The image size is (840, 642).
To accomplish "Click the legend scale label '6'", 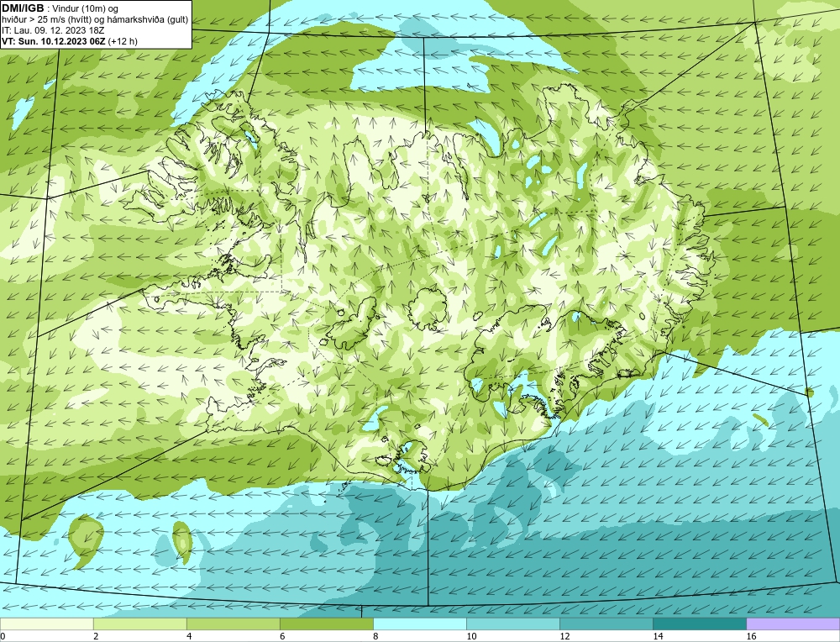I will click(x=281, y=636).
